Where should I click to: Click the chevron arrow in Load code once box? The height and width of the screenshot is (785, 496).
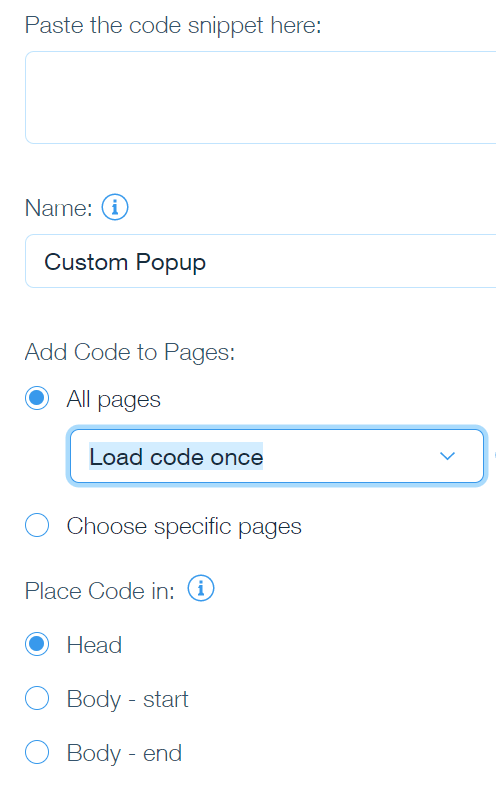pos(447,456)
